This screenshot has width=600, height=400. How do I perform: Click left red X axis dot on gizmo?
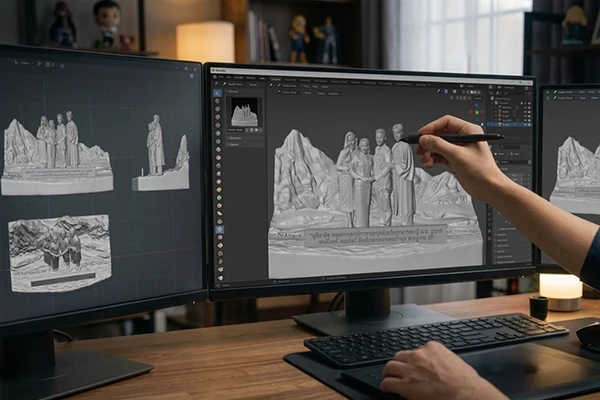click(x=471, y=112)
